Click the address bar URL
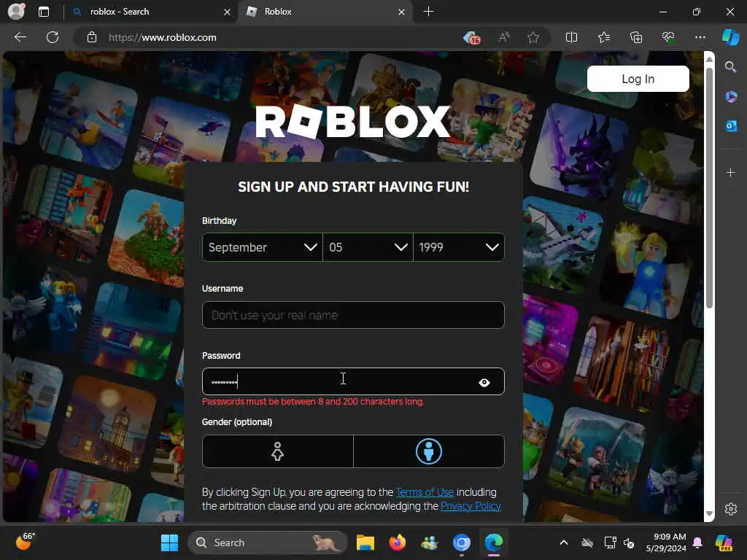Screen dimensions: 747x560 [163, 37]
